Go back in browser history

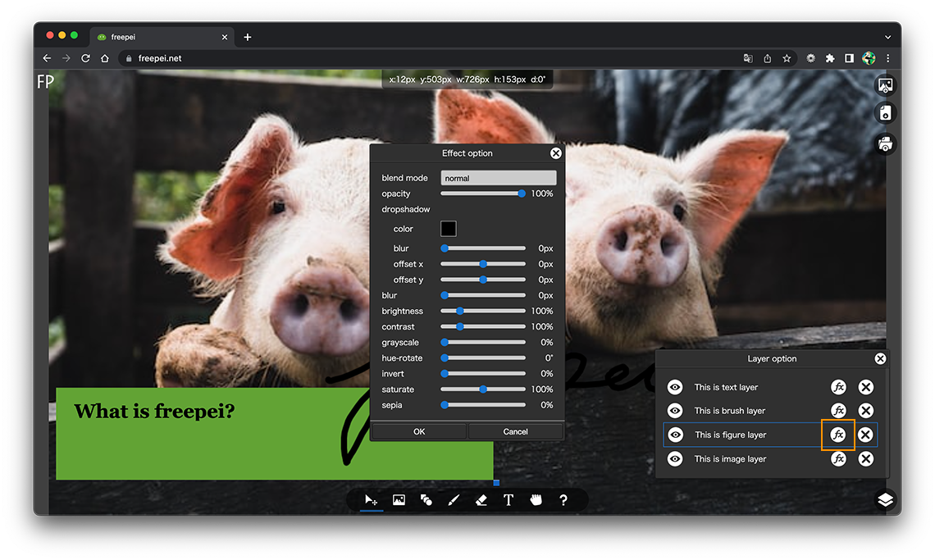point(47,58)
